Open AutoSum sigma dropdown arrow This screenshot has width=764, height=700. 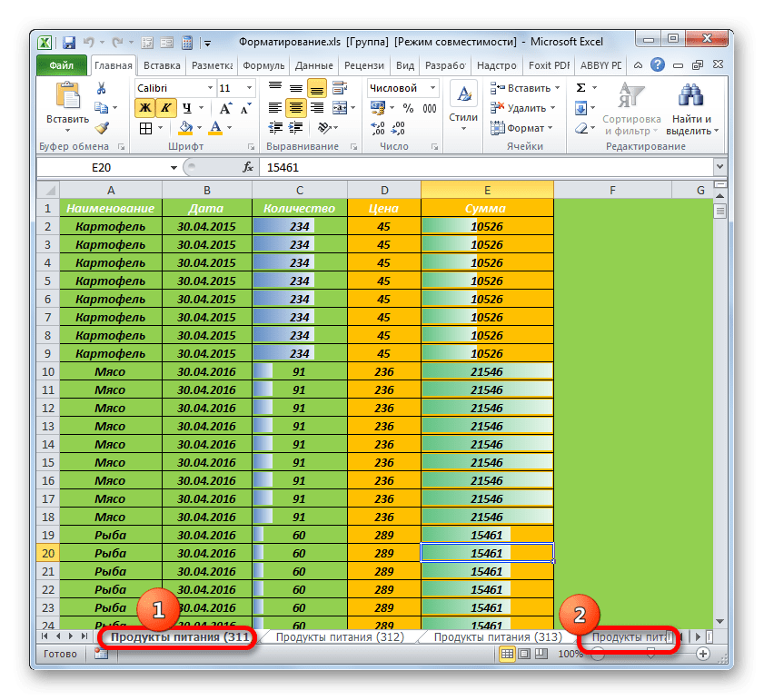point(594,88)
